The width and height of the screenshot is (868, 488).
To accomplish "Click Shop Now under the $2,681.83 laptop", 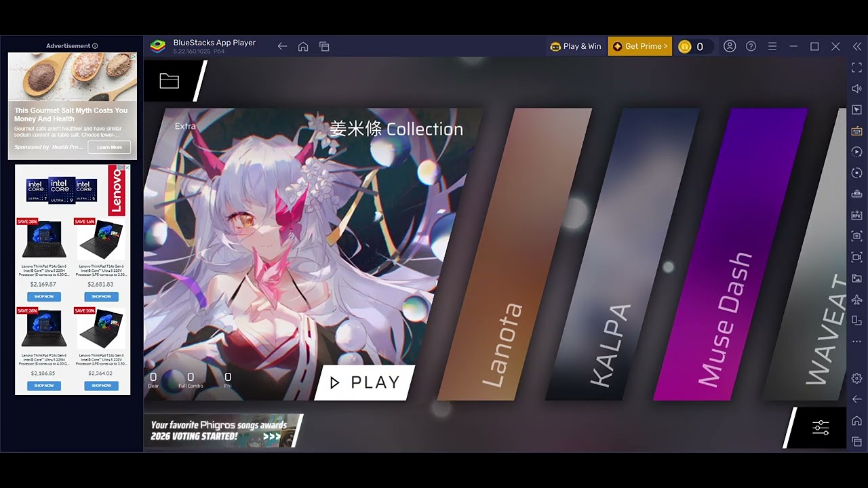I will (101, 297).
